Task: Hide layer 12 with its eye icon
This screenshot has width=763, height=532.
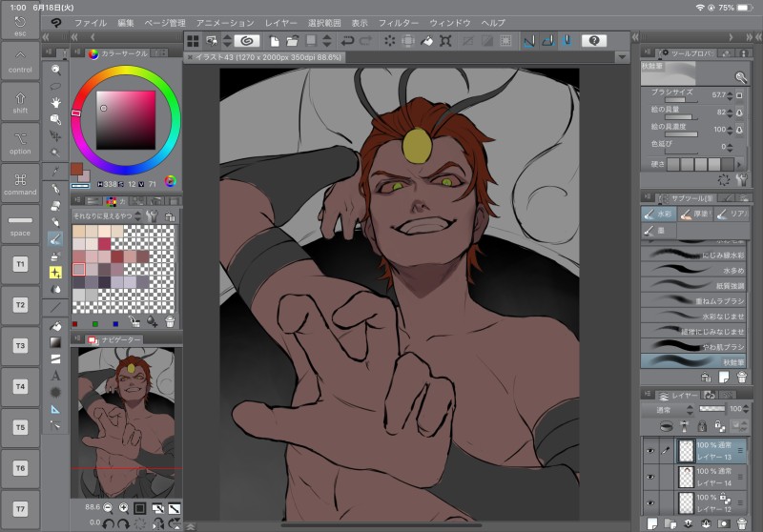Action: tap(650, 503)
